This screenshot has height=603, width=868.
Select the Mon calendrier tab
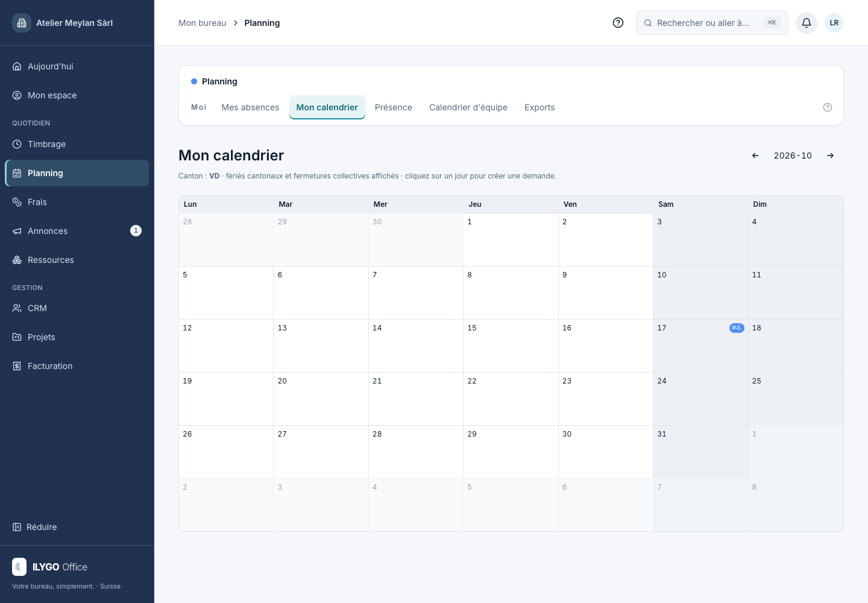[x=327, y=107]
